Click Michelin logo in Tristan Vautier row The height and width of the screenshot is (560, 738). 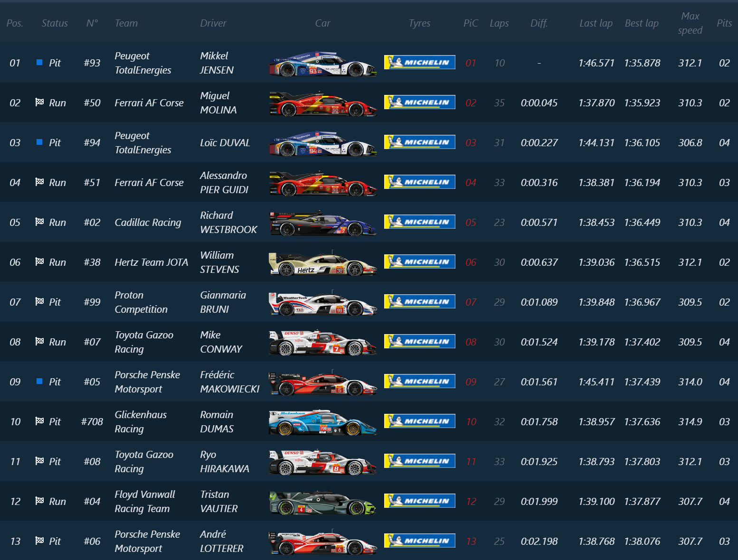point(420,501)
